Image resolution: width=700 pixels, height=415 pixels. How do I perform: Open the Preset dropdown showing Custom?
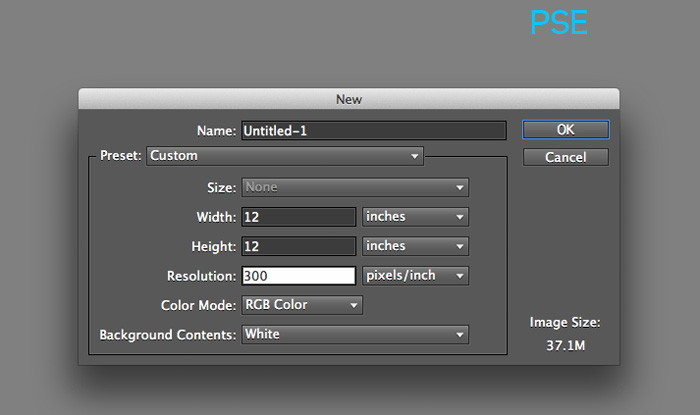click(x=285, y=156)
